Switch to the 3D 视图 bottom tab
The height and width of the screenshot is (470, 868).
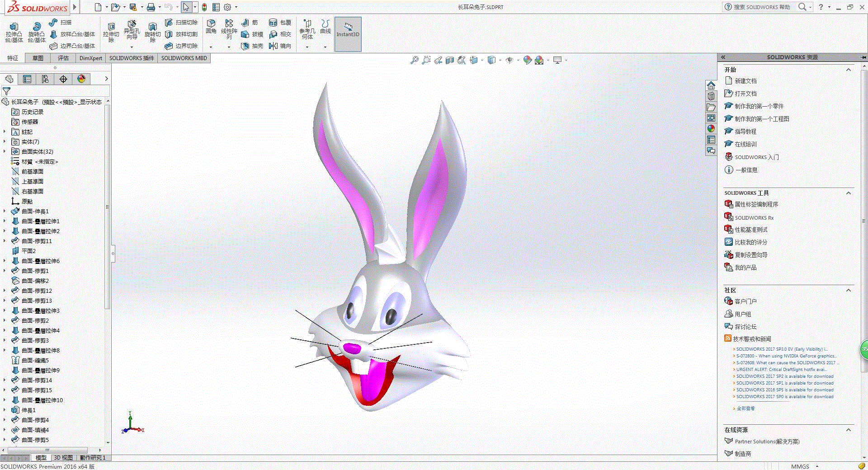pyautogui.click(x=63, y=458)
